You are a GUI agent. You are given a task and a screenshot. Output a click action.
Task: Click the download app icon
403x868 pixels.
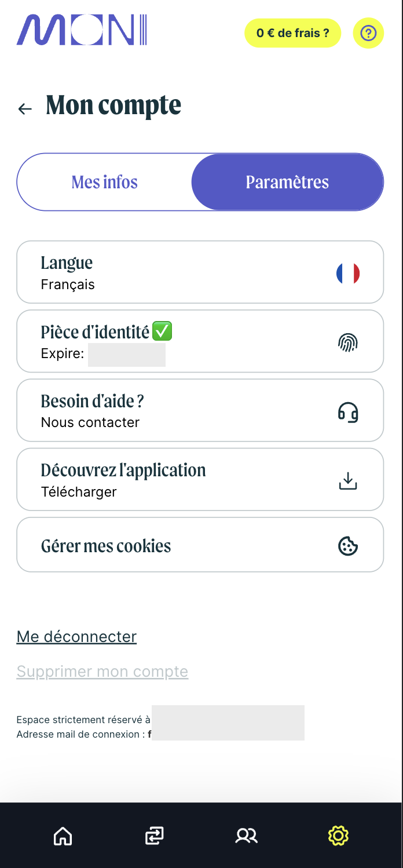pyautogui.click(x=348, y=481)
